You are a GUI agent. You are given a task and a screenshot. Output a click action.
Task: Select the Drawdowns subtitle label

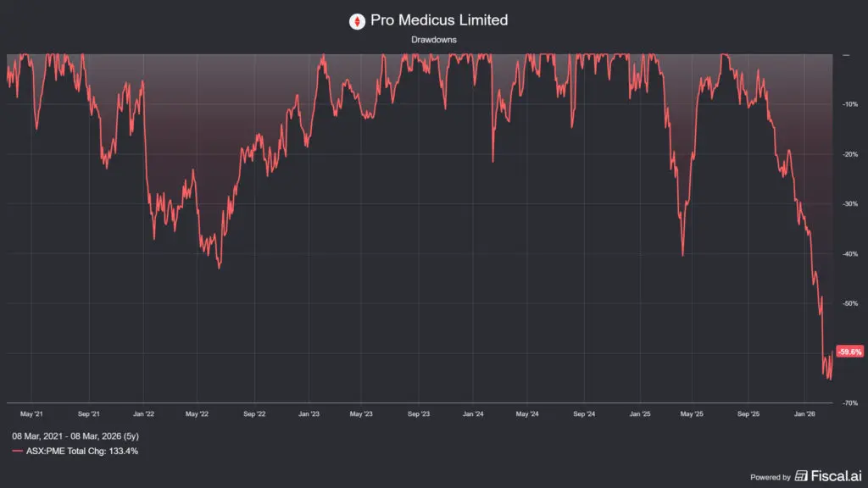tap(433, 39)
